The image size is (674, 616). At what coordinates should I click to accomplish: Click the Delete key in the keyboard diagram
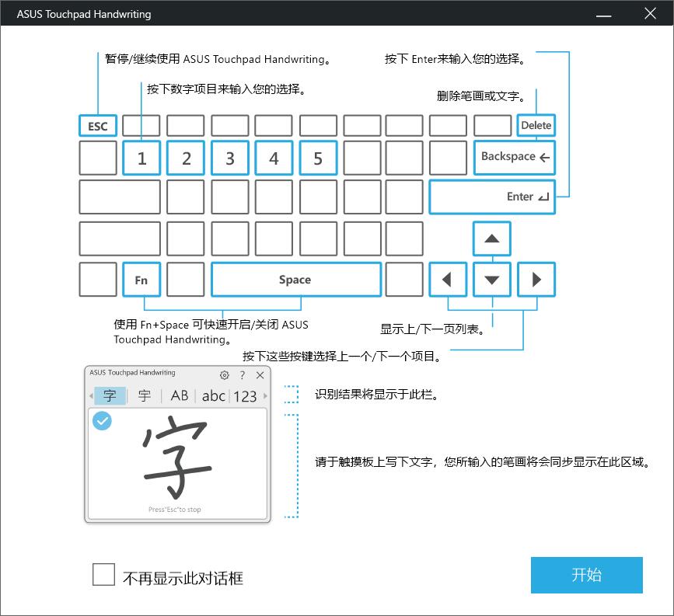[536, 125]
